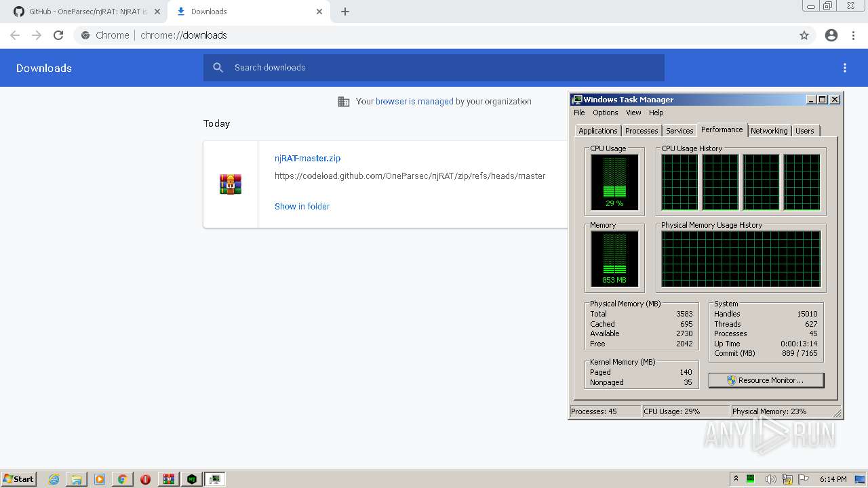Click the Task Manager taskbar button
This screenshot has width=868, height=488.
tap(215, 479)
